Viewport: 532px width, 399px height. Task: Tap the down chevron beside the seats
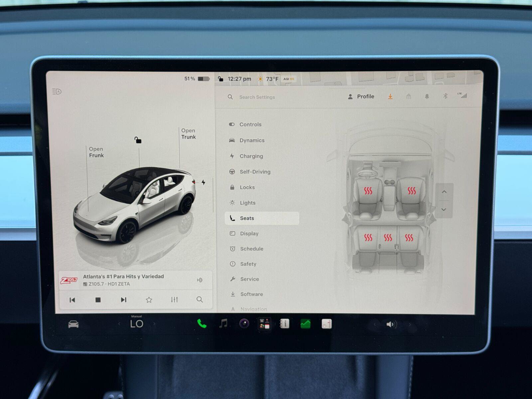pyautogui.click(x=444, y=210)
